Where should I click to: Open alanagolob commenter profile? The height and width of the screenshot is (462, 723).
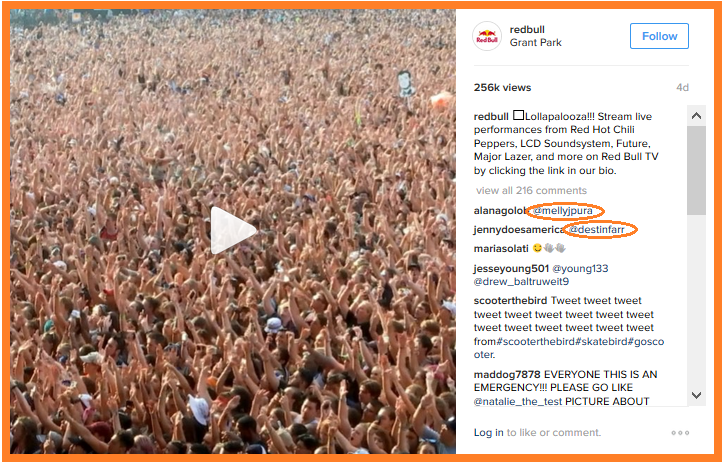pos(501,211)
